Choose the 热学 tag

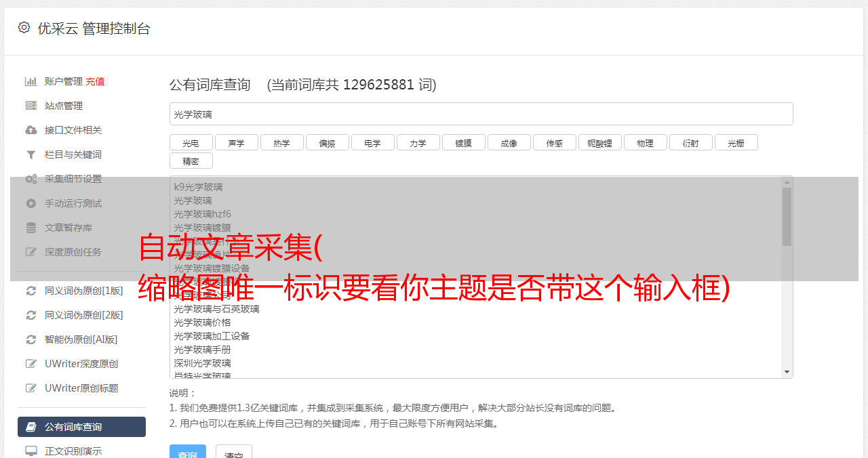click(x=281, y=142)
